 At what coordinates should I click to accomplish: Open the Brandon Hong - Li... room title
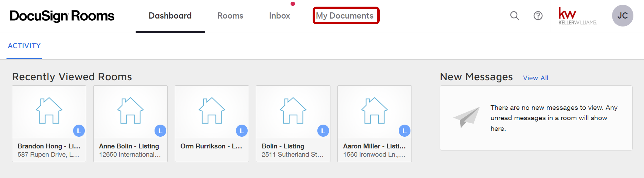coord(49,146)
